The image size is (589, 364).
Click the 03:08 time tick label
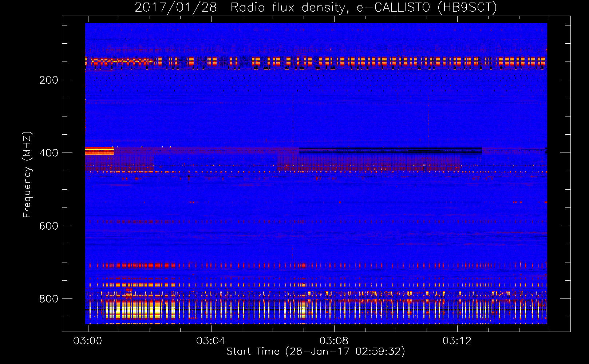pyautogui.click(x=334, y=341)
